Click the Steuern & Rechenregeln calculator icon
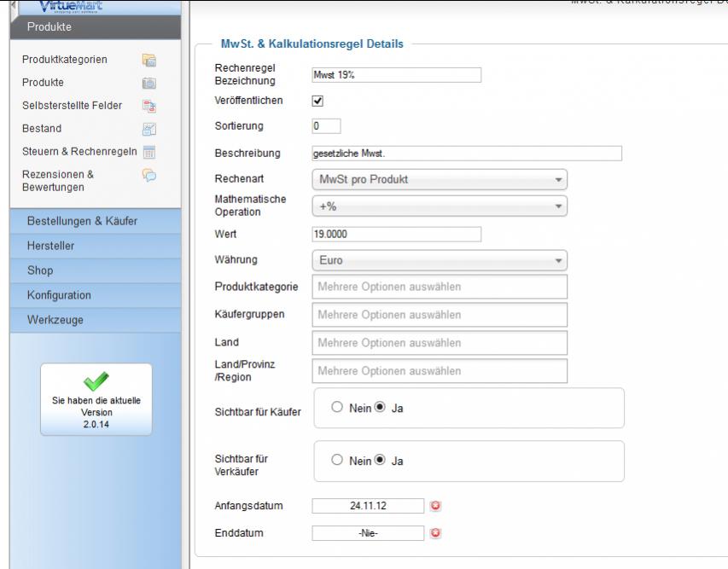This screenshot has width=728, height=569. (x=148, y=152)
